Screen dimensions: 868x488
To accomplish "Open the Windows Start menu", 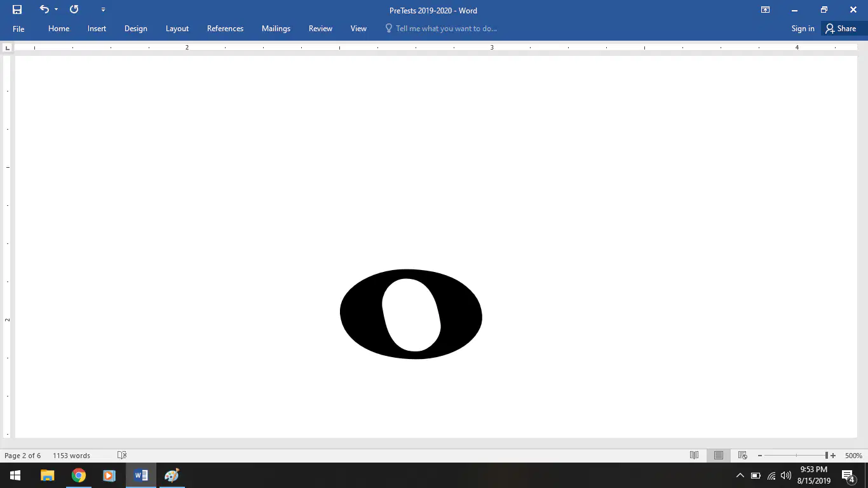I will [x=15, y=475].
